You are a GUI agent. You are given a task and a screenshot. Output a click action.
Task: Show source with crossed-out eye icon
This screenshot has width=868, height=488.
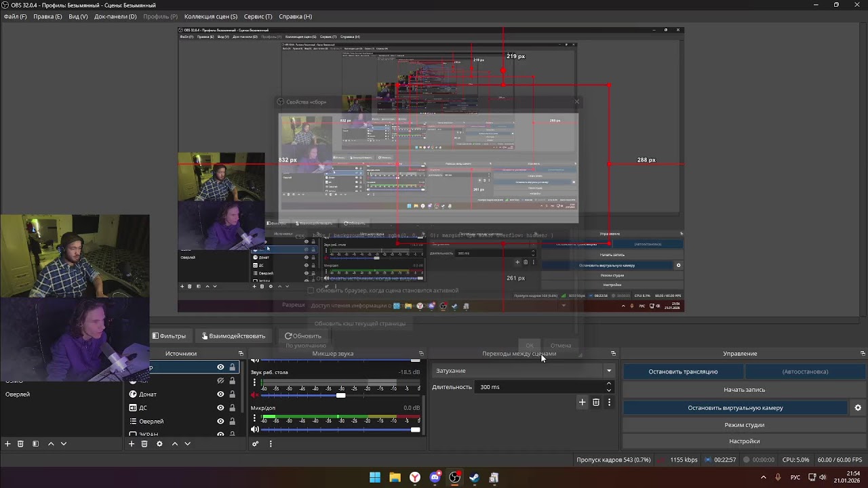coord(220,381)
